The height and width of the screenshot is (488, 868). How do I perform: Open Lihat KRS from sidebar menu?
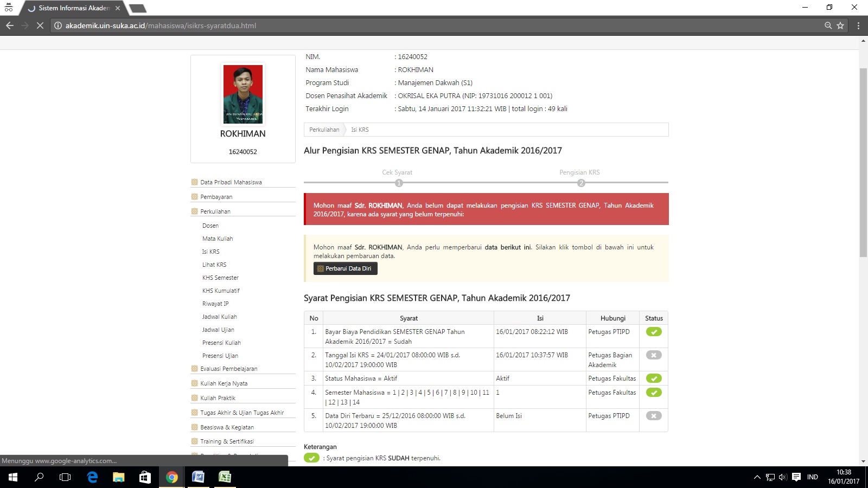click(214, 265)
